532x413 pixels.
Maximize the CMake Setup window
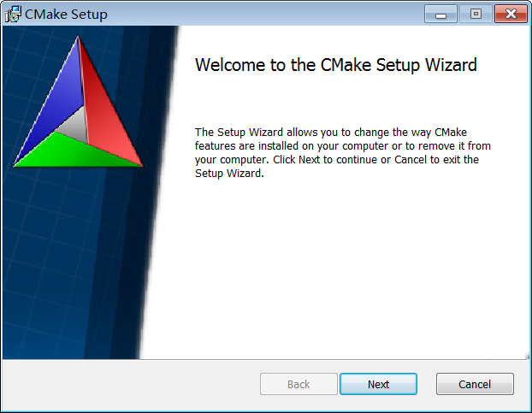click(476, 14)
